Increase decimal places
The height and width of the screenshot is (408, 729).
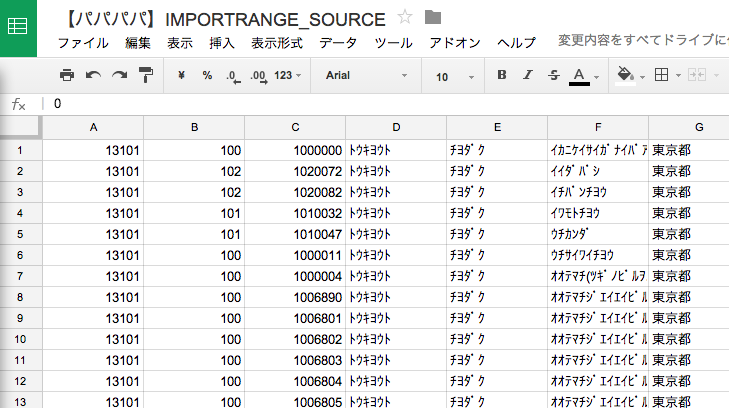tap(259, 76)
